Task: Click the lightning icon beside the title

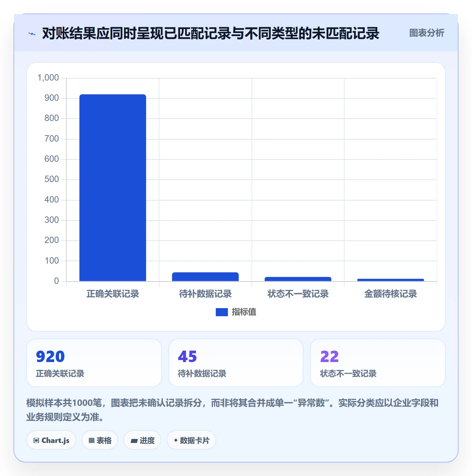Action: [32, 34]
